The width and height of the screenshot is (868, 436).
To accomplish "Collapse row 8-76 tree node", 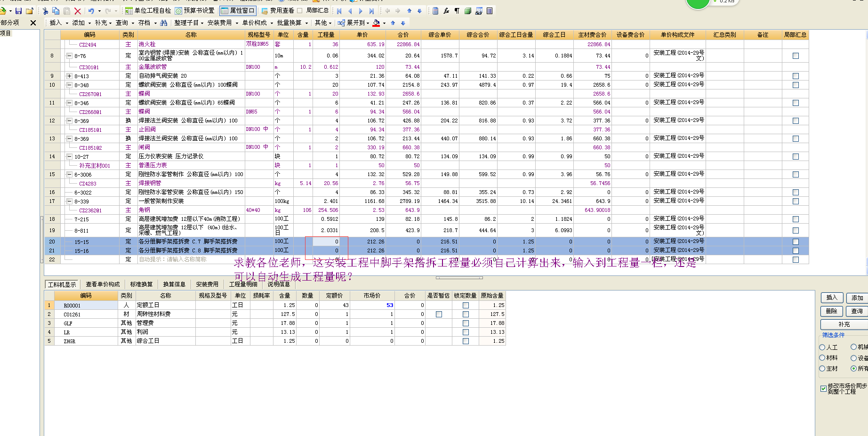I will point(69,56).
